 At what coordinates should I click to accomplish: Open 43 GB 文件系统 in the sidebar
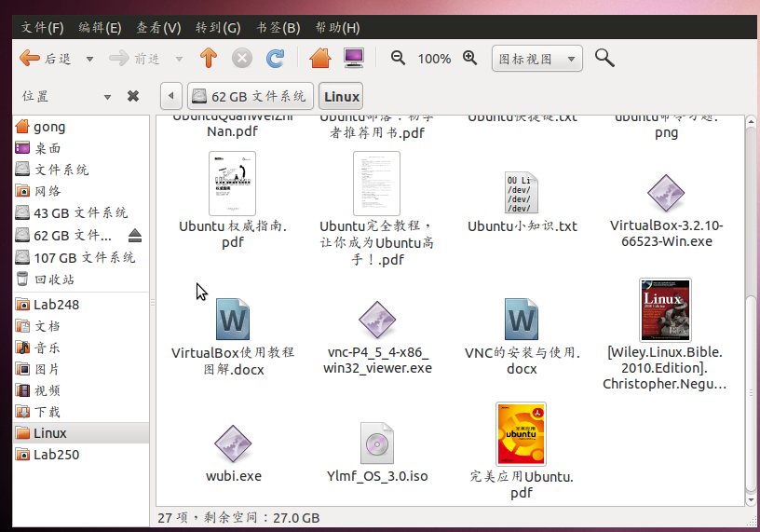point(81,212)
